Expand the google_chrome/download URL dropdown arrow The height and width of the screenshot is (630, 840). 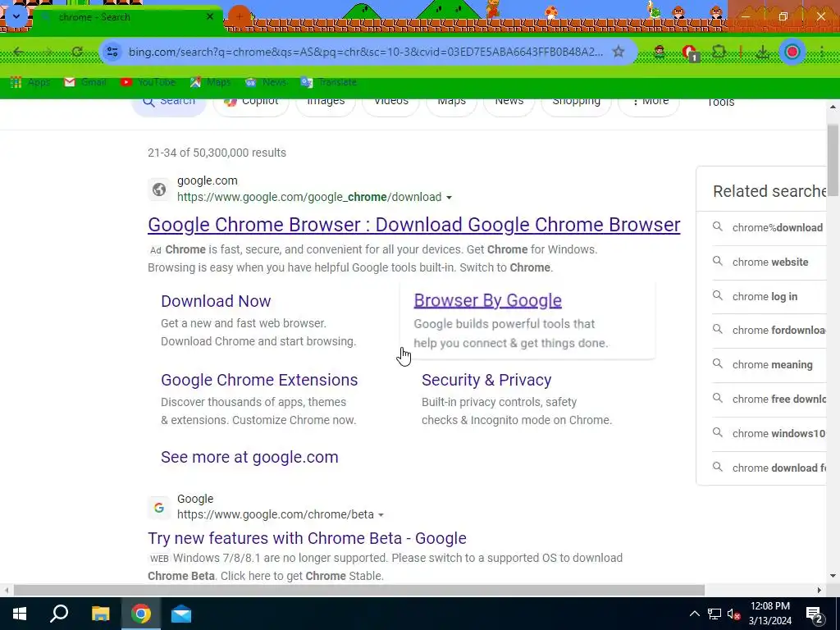pos(449,198)
